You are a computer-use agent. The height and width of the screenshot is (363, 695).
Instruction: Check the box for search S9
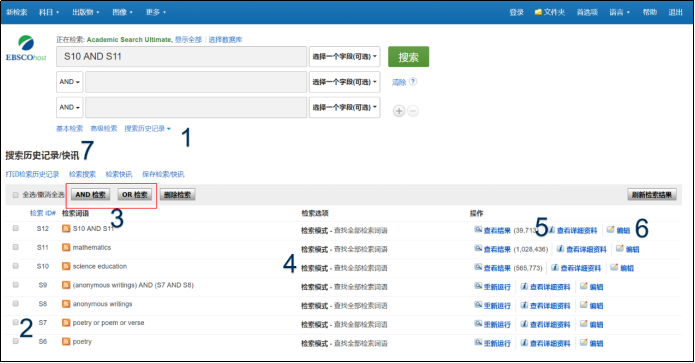click(16, 285)
